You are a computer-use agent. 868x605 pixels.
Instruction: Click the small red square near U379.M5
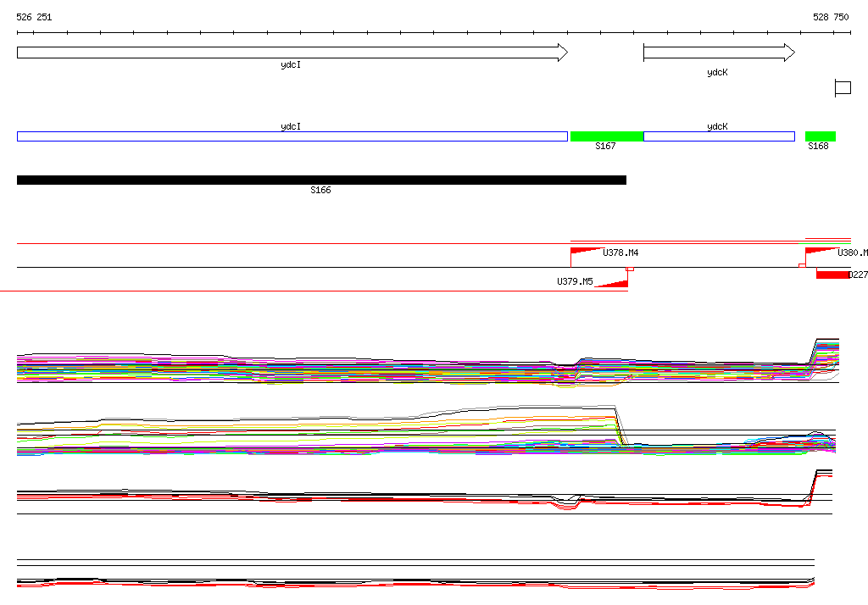[x=630, y=269]
